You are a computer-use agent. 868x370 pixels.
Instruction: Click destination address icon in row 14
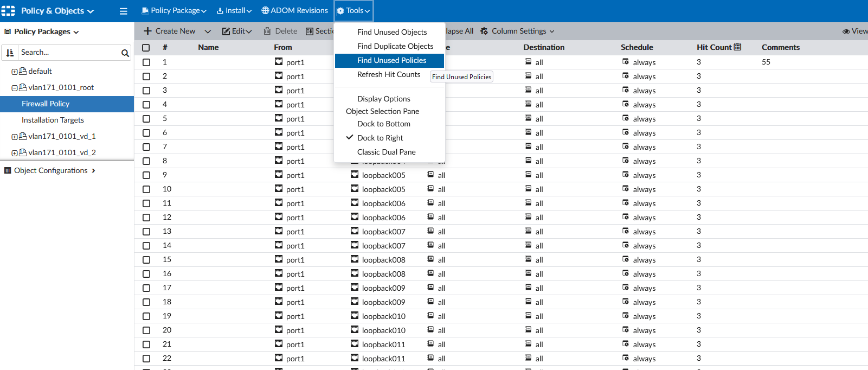(x=528, y=245)
